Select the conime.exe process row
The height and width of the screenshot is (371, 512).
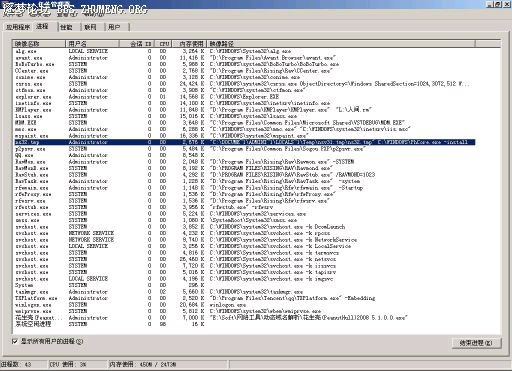(244, 77)
